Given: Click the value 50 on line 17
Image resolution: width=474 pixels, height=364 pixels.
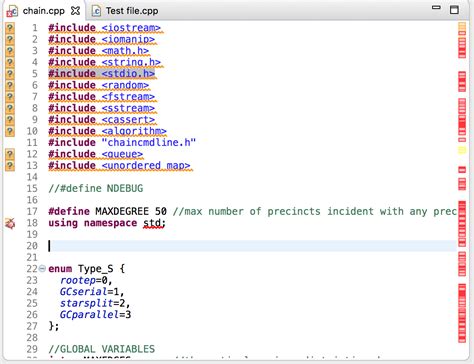Looking at the screenshot, I should [161, 211].
